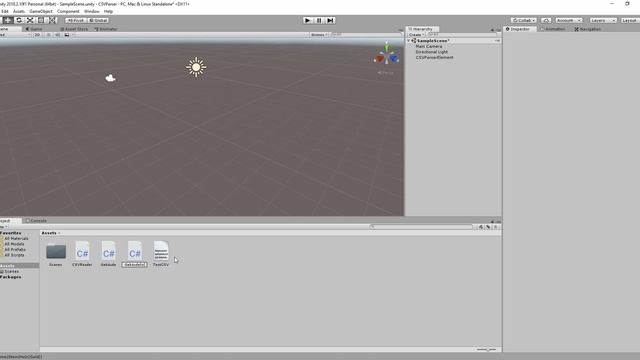Select the TestCSV text asset

161,254
